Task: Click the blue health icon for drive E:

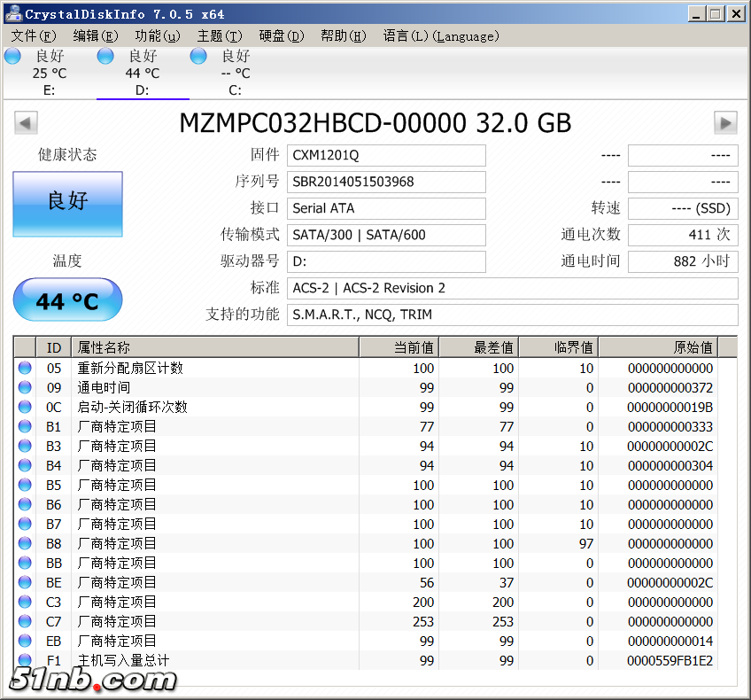Action: coord(12,56)
